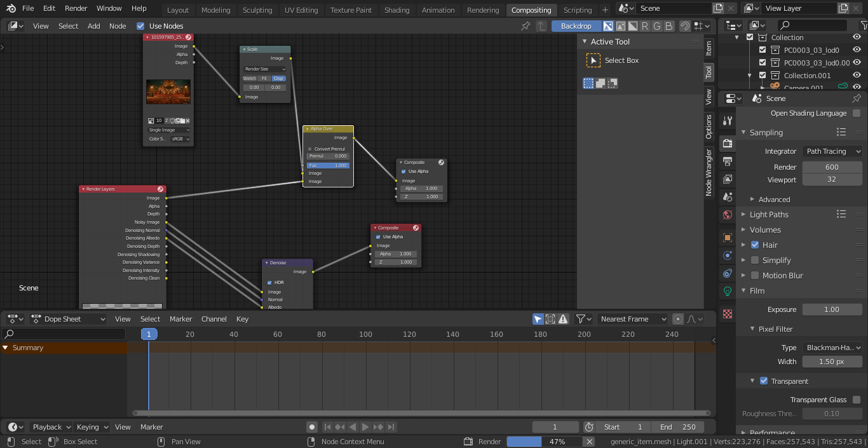
Task: Show Blue channel B in backdrop
Action: (668, 26)
